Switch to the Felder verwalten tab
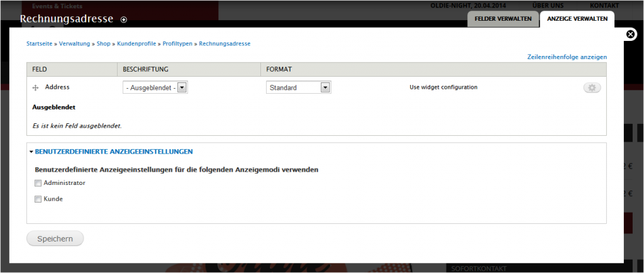This screenshot has height=273, width=644. pyautogui.click(x=503, y=19)
